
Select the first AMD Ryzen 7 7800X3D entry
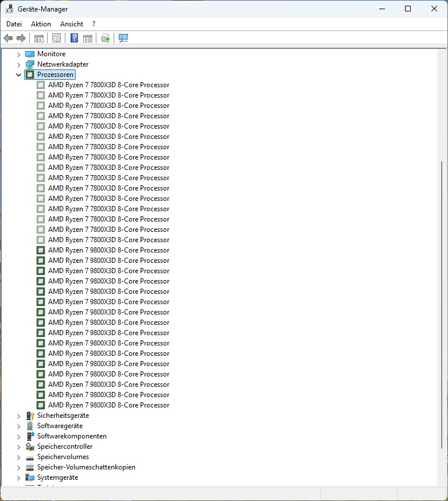point(109,85)
